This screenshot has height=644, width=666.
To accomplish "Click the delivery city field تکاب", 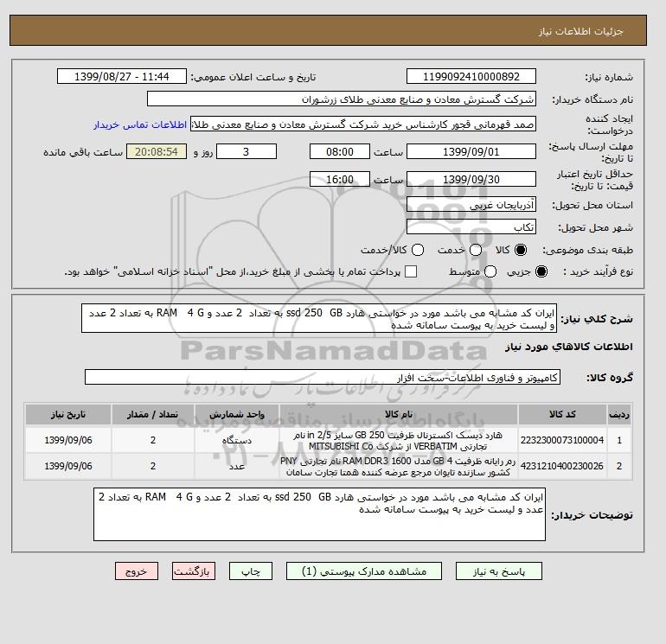I will point(471,227).
